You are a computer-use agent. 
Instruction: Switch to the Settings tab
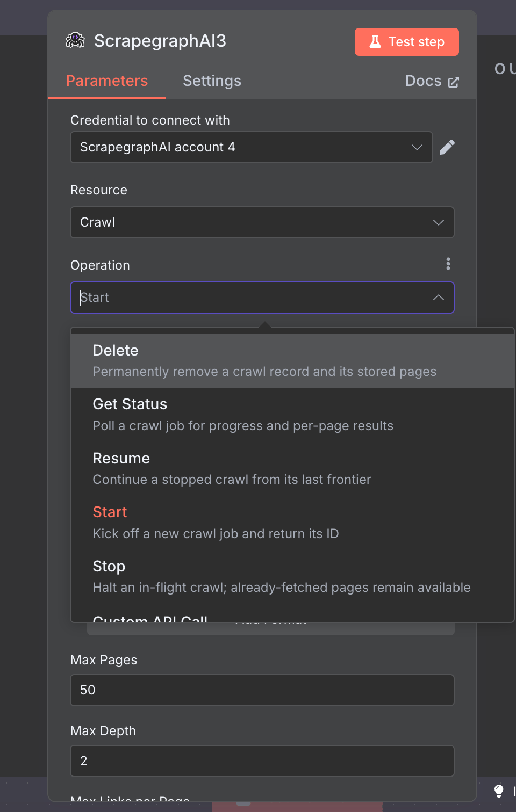pos(212,81)
